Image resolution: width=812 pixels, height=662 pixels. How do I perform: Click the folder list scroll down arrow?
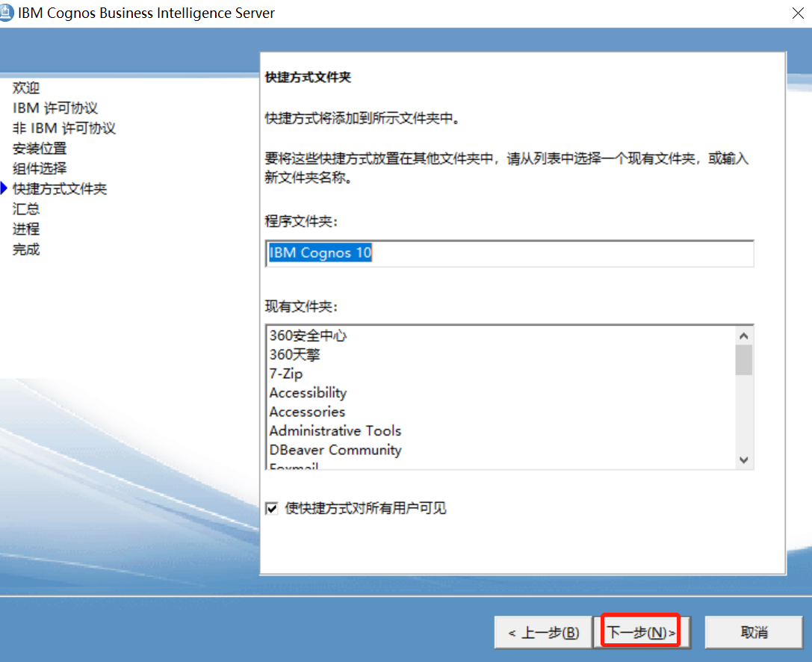click(743, 460)
